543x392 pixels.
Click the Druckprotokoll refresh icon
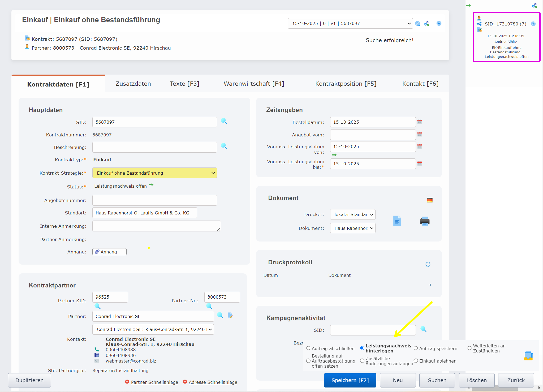(428, 264)
